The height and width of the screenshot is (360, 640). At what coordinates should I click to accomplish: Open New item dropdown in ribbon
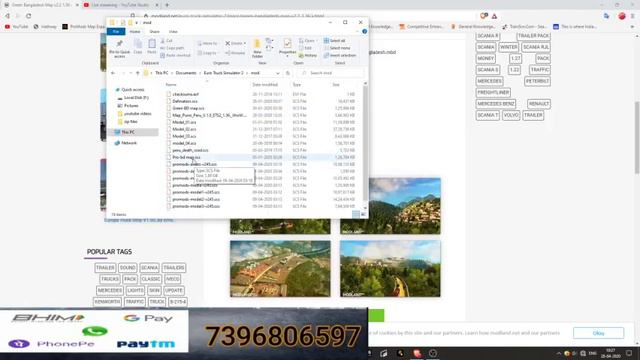click(x=269, y=41)
